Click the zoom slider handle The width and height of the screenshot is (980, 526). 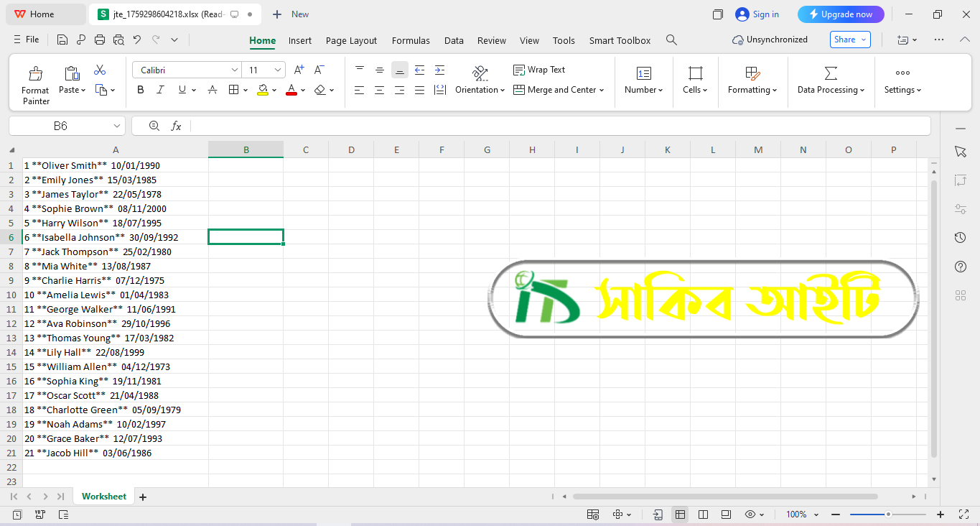[888, 515]
